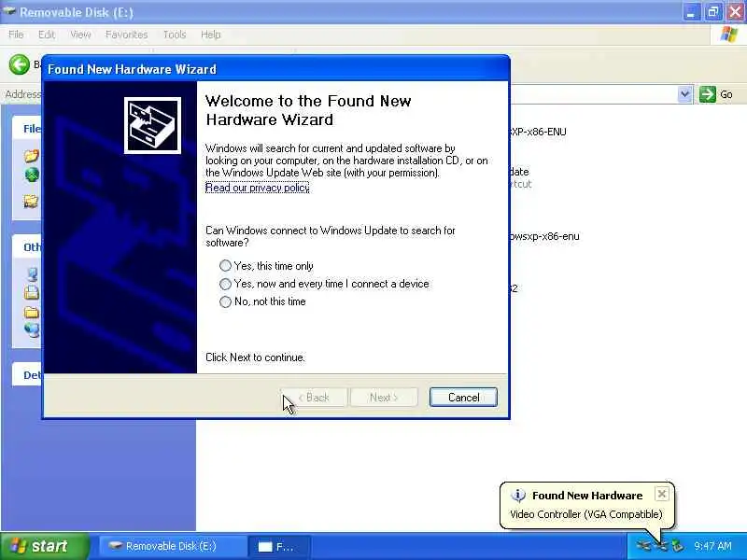Open the Help menu in Explorer
The image size is (747, 560).
coord(211,35)
